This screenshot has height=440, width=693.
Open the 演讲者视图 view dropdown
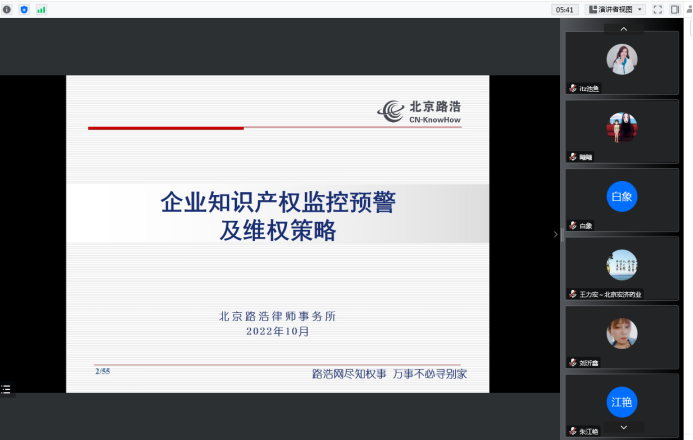coord(616,9)
